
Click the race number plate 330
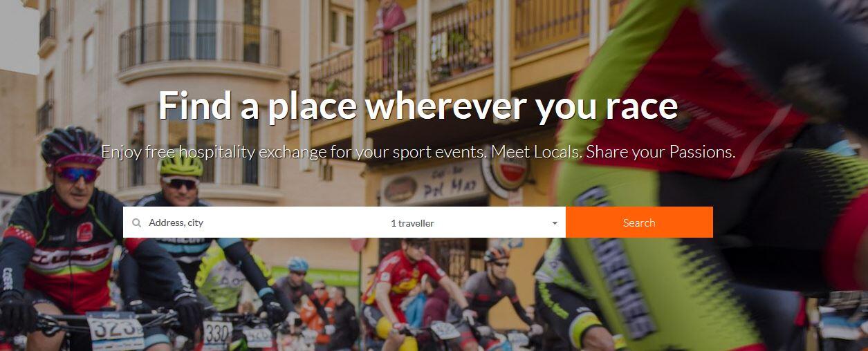217,332
